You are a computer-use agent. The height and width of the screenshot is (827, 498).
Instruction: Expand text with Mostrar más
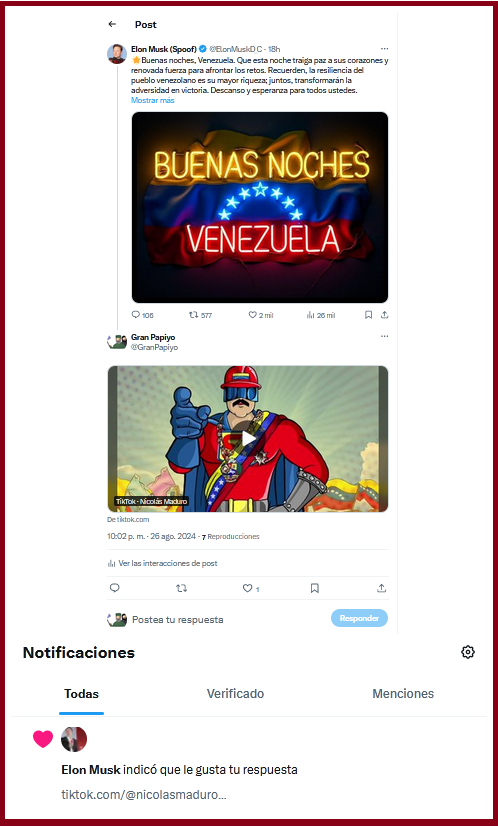pyautogui.click(x=152, y=100)
